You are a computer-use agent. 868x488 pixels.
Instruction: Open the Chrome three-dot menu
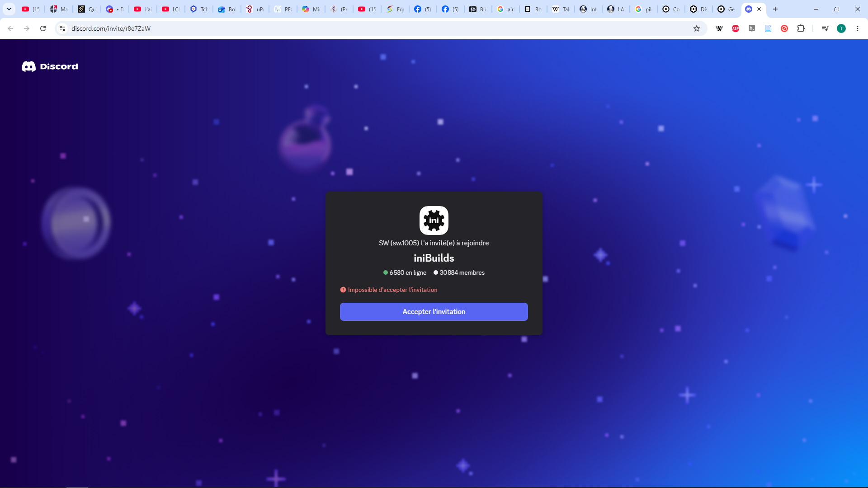click(x=858, y=28)
